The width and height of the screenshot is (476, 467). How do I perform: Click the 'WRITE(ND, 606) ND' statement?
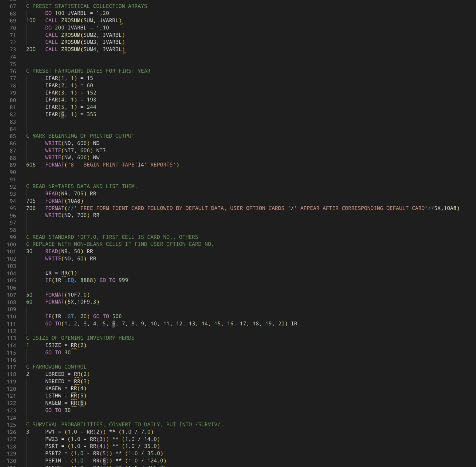coord(72,143)
